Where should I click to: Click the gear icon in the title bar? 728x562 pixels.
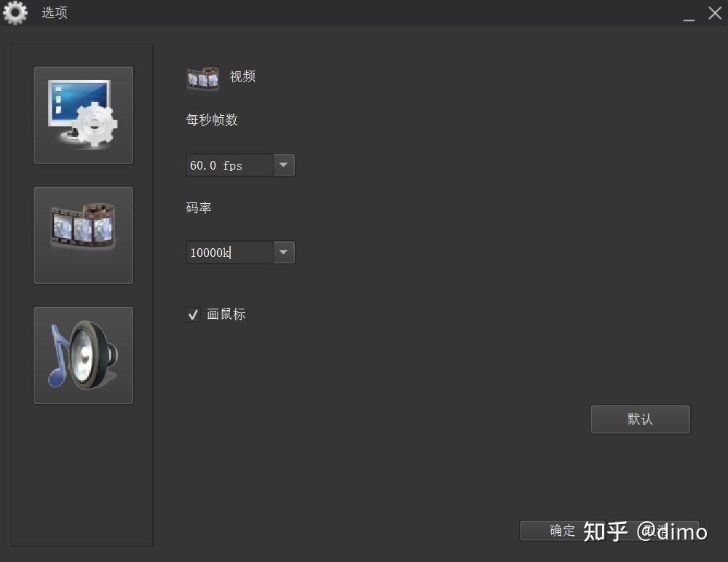coord(15,12)
